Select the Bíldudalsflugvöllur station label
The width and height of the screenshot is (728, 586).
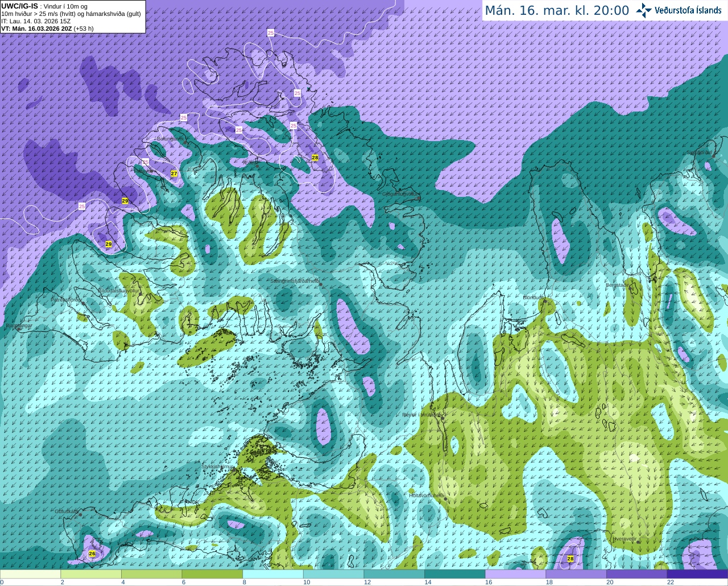[x=118, y=290]
